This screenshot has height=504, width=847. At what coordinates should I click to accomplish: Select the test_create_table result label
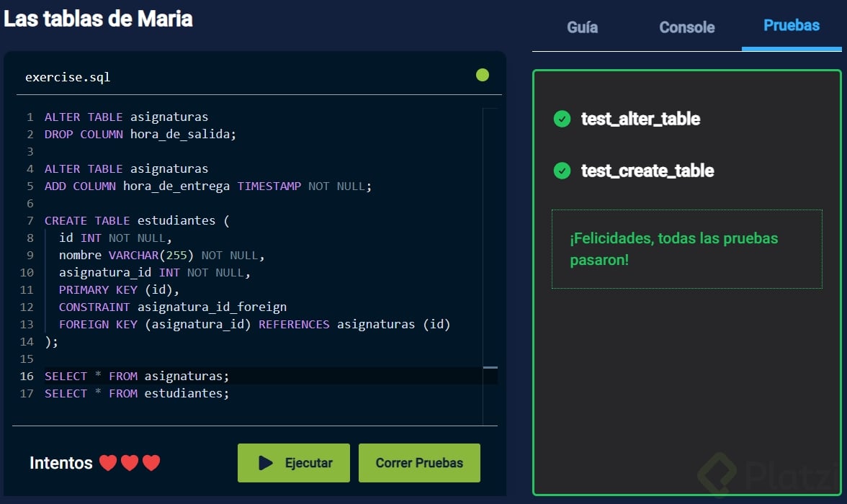coord(647,171)
